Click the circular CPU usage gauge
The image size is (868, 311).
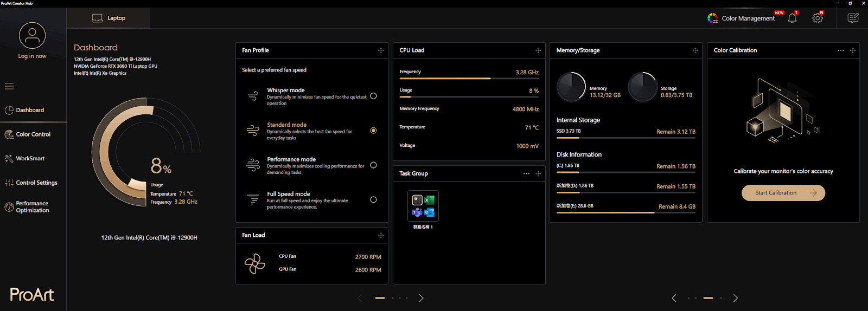[x=145, y=152]
